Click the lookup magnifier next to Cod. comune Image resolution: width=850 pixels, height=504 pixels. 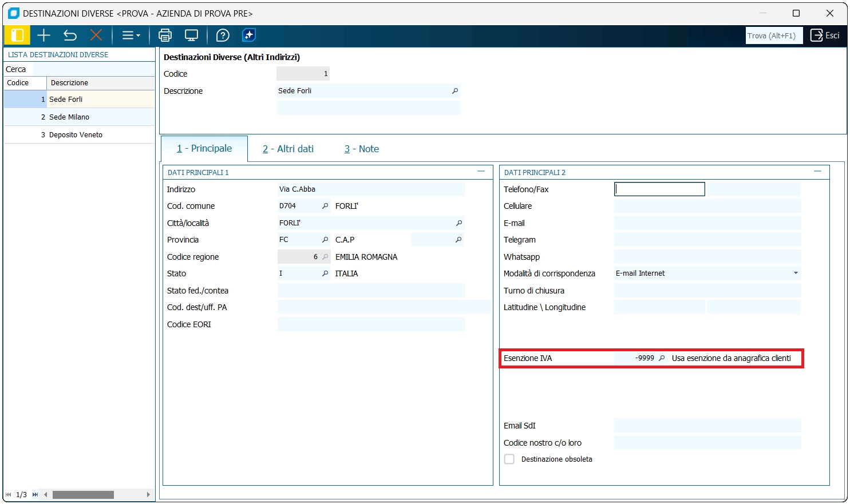[325, 206]
